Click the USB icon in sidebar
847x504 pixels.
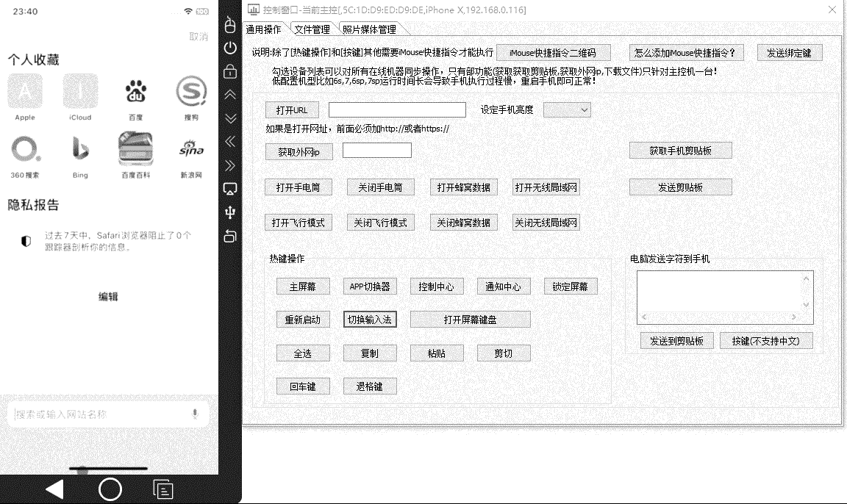click(230, 212)
